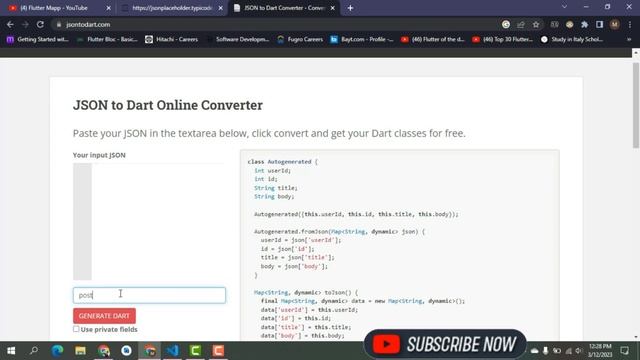Open the profile avatar M

click(614, 24)
